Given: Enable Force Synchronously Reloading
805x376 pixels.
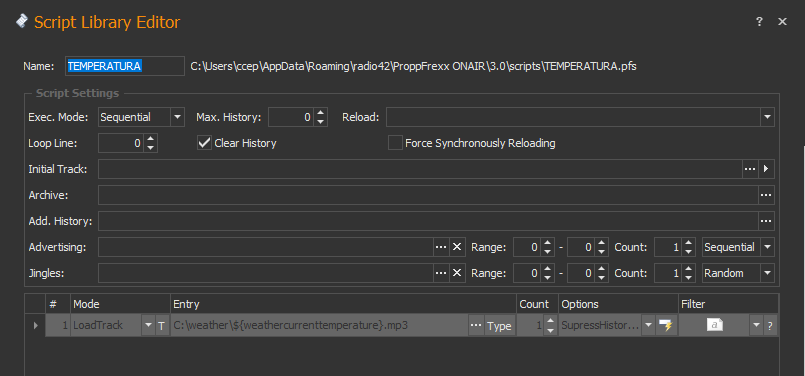Looking at the screenshot, I should [x=395, y=143].
